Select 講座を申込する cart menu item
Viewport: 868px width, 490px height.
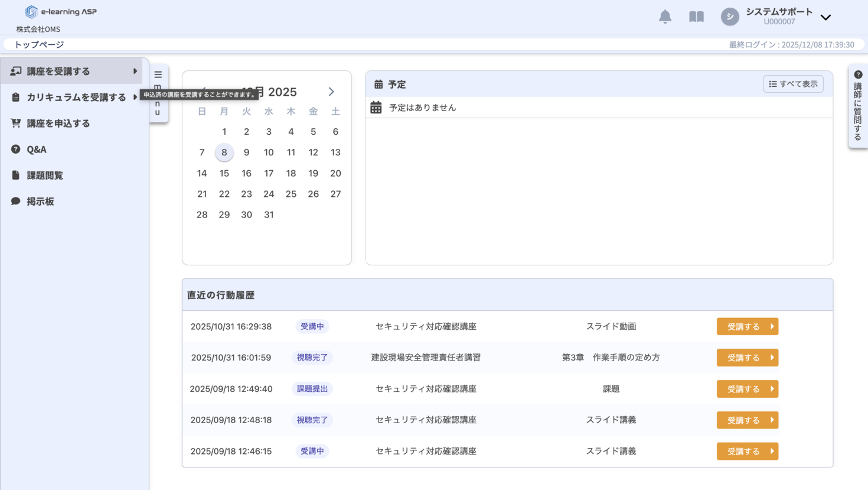click(58, 124)
